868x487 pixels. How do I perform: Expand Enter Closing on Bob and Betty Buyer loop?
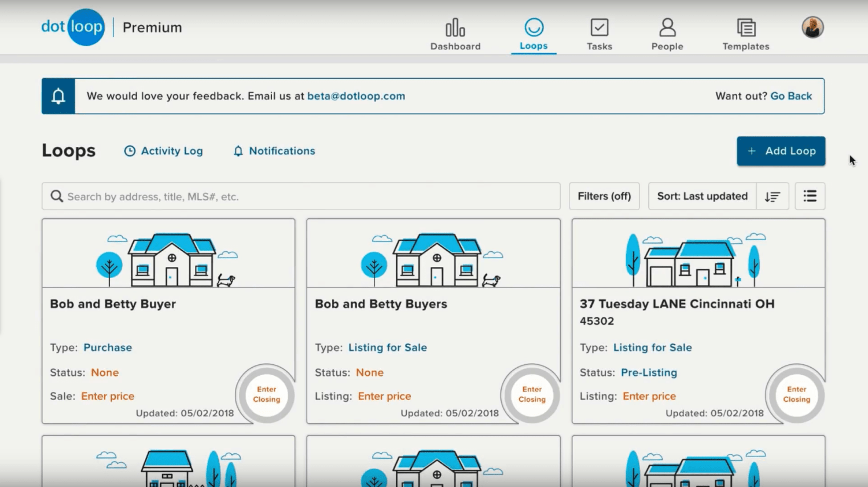(266, 394)
